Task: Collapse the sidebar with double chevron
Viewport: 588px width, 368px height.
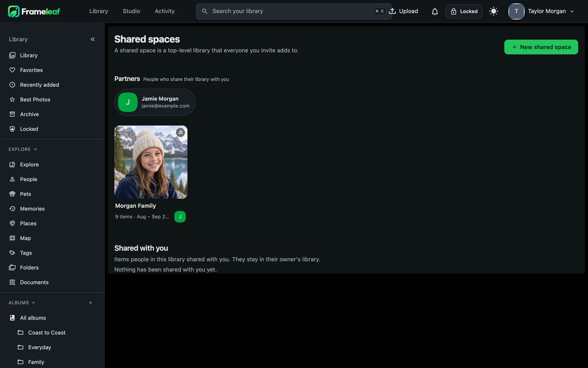Action: [93, 39]
